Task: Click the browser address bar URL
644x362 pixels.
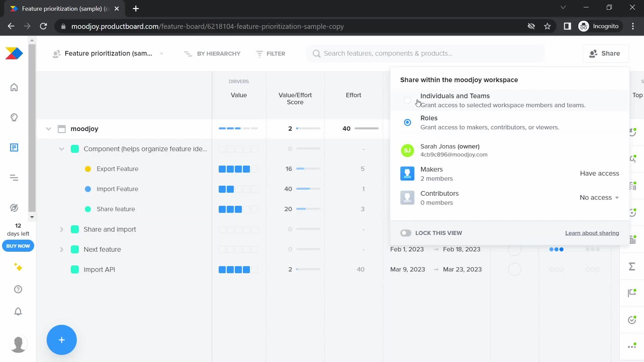Action: pos(207,26)
